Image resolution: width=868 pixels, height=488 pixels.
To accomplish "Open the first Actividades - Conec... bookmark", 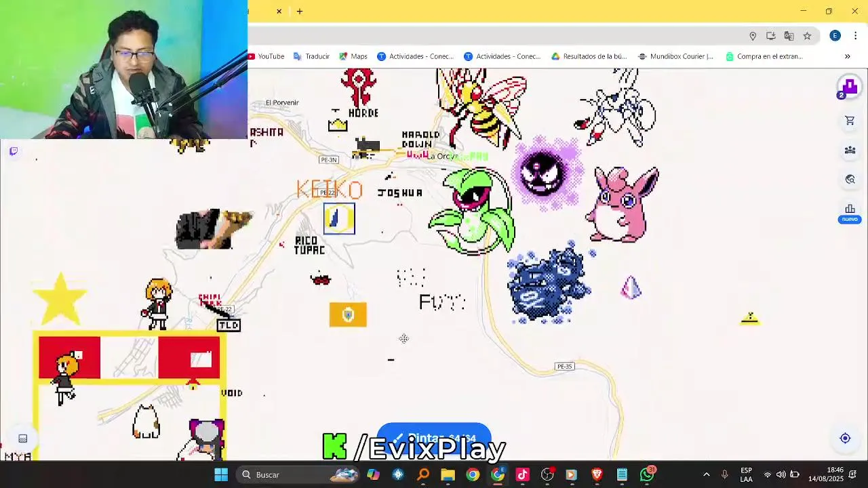I will [415, 56].
